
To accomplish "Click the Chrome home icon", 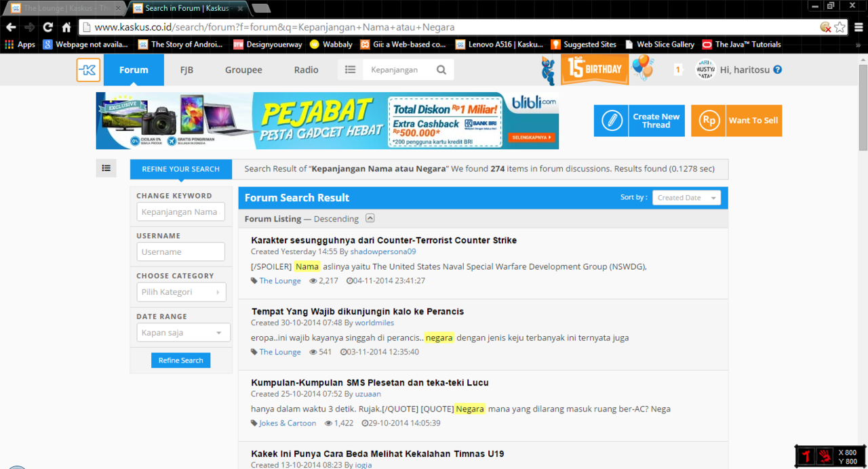I will click(66, 27).
